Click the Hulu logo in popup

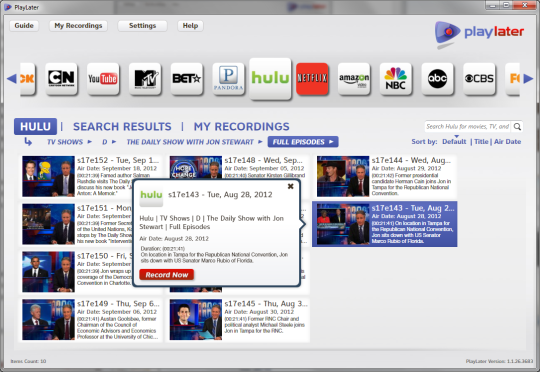151,196
